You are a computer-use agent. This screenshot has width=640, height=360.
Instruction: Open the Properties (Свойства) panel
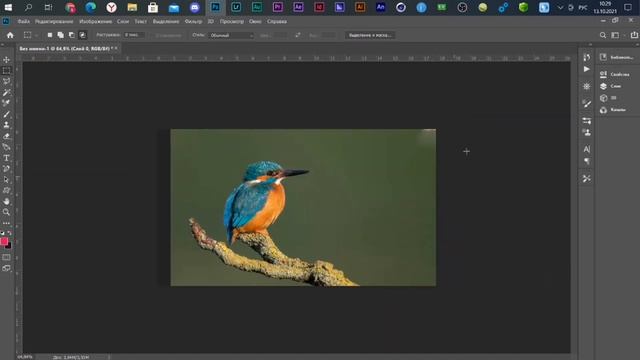pyautogui.click(x=615, y=74)
